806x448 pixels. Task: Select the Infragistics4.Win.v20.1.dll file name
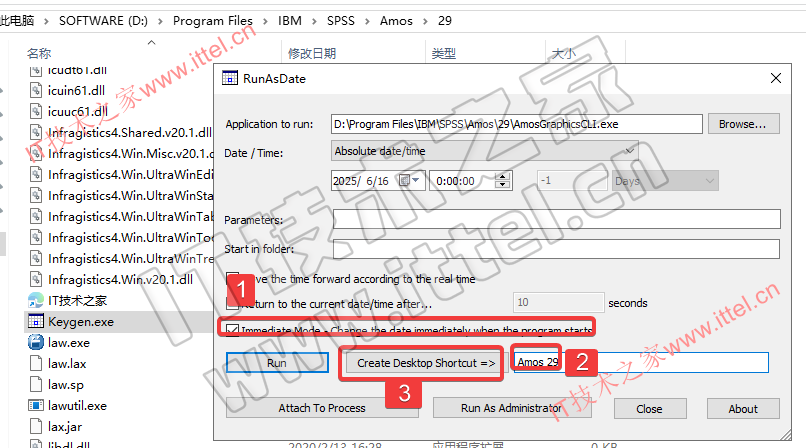[x=120, y=279]
